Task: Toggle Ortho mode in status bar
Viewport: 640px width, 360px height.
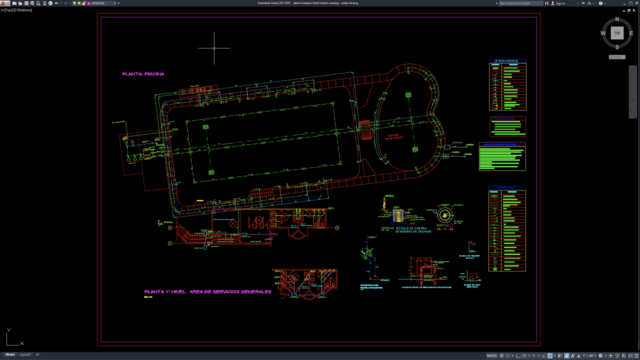Action: 518,356
